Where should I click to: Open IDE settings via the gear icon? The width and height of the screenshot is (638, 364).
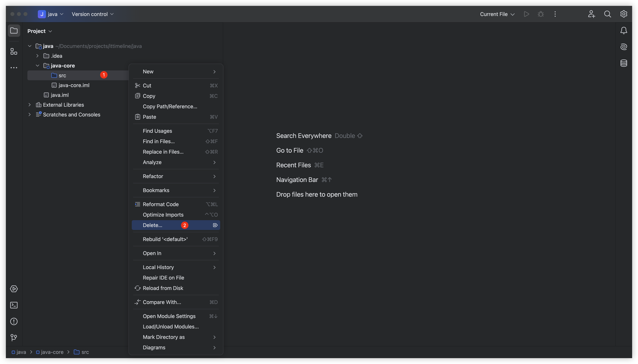click(x=623, y=14)
